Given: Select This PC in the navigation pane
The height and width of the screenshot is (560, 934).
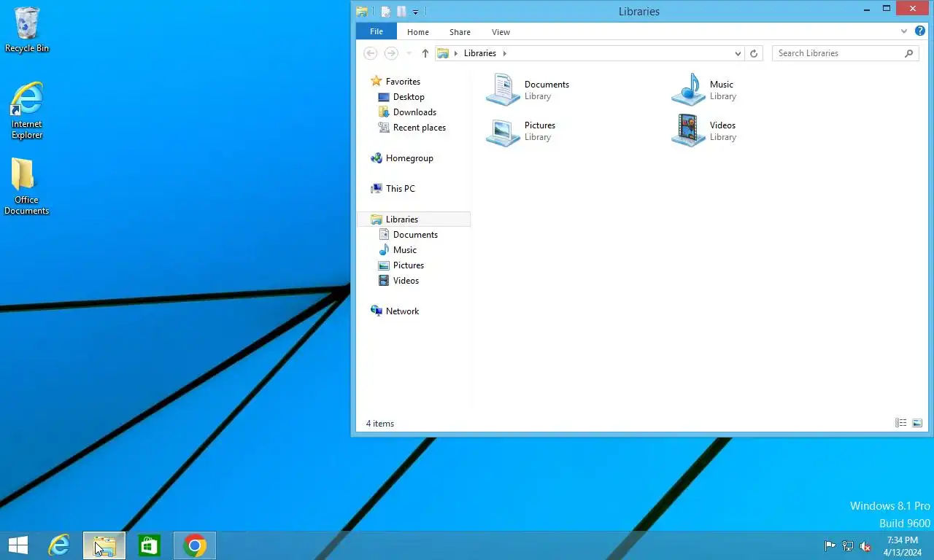Looking at the screenshot, I should [x=393, y=189].
